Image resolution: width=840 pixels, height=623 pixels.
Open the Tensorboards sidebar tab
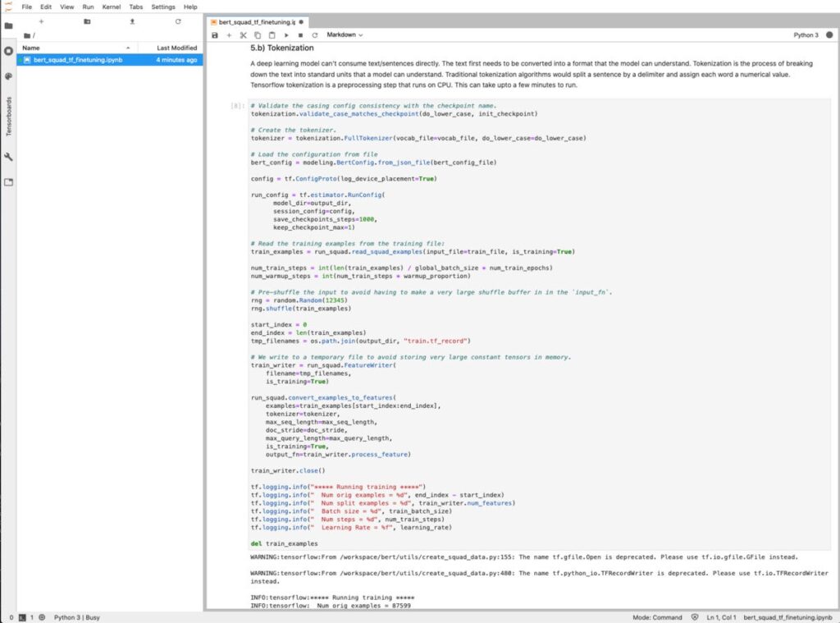click(9, 117)
